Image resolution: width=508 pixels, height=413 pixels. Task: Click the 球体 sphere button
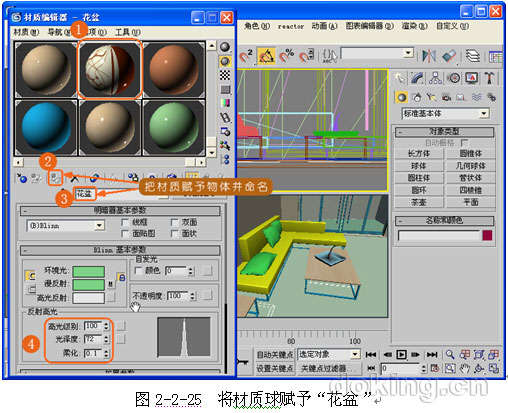coord(419,166)
